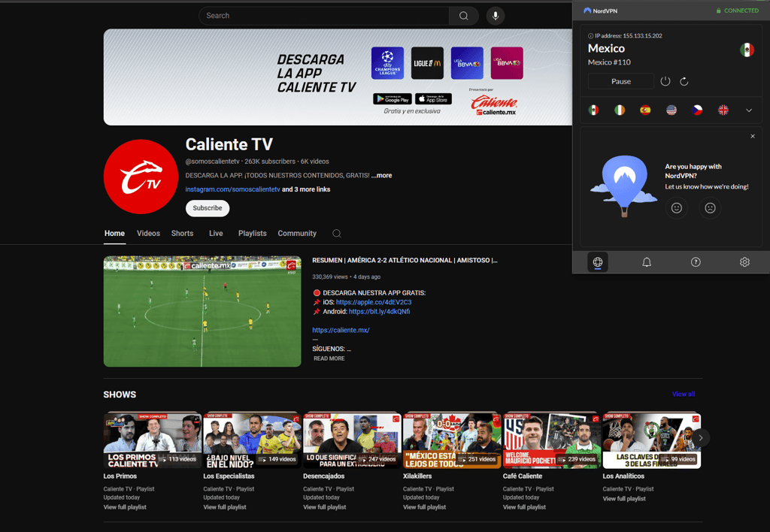Click the blue Liga BBVA MX tile
The height and width of the screenshot is (532, 770).
coord(467,63)
